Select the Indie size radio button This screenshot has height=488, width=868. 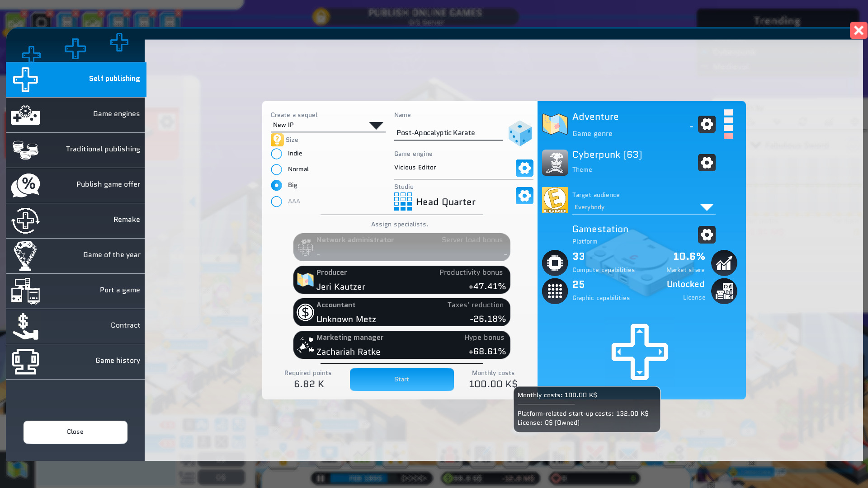click(x=277, y=153)
